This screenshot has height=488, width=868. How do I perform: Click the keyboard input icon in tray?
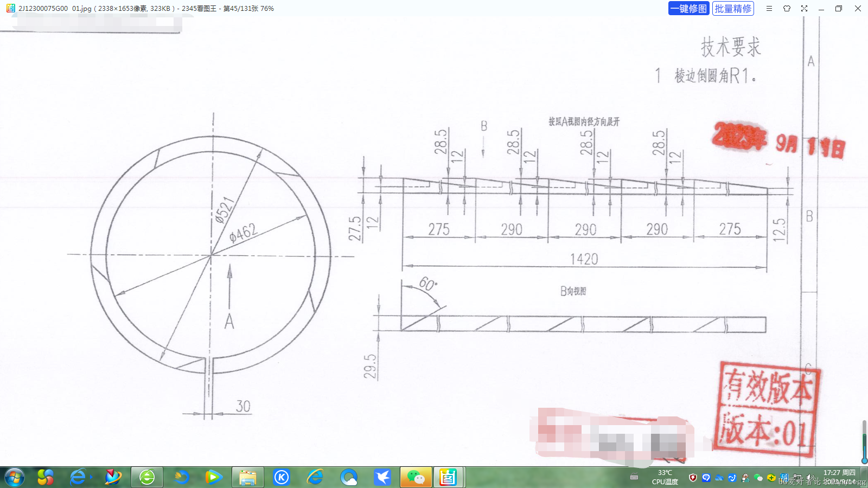(x=634, y=477)
